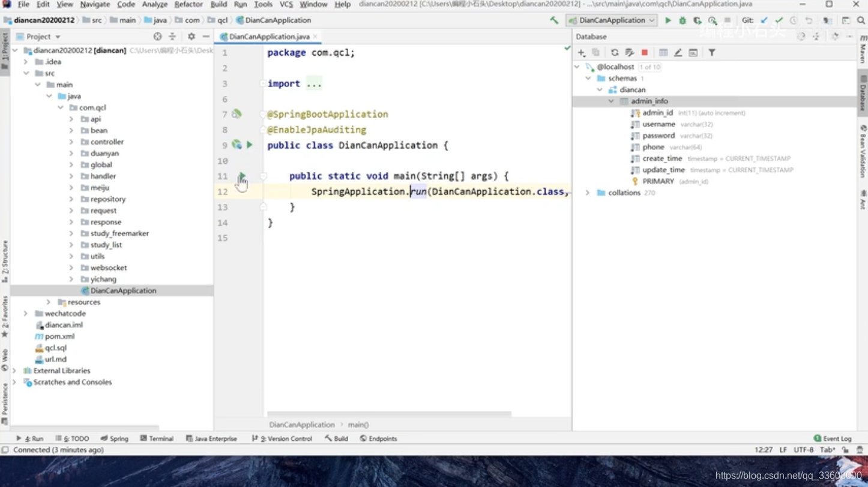Open Terminal tool window
The height and width of the screenshot is (487, 868).
tap(157, 438)
